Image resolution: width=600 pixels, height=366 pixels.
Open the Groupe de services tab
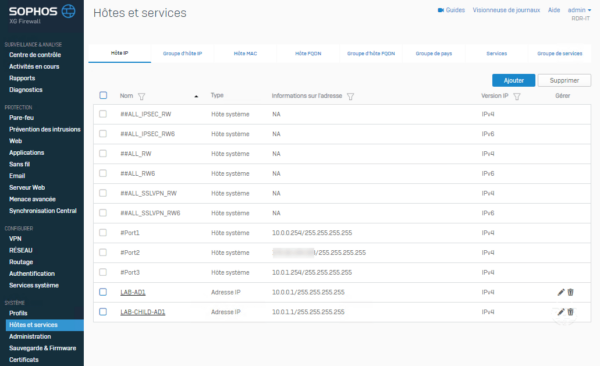[559, 54]
